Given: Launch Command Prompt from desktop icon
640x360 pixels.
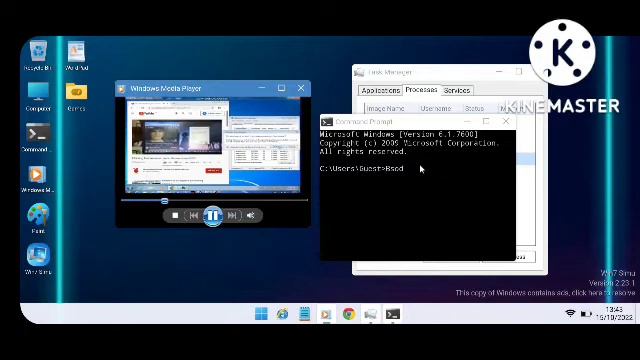Looking at the screenshot, I should [38, 137].
